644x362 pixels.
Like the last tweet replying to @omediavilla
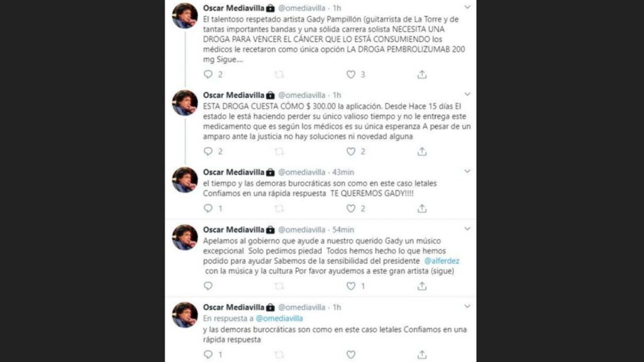351,354
